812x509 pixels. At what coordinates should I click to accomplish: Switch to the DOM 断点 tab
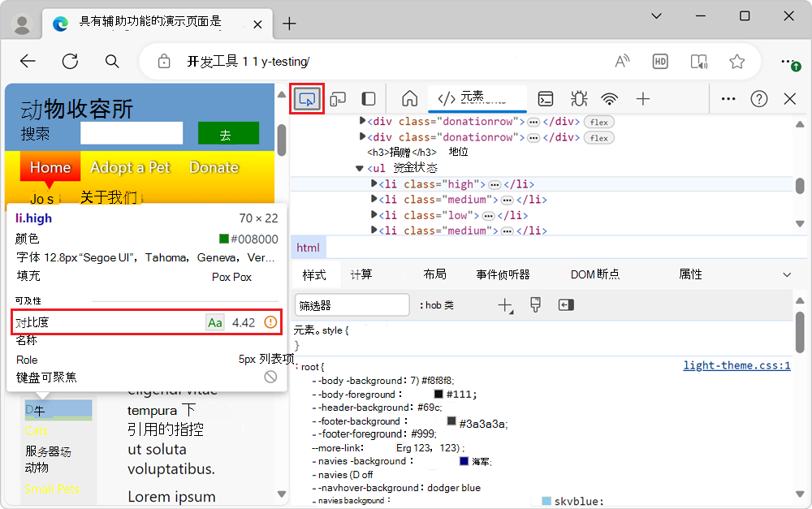pyautogui.click(x=595, y=274)
